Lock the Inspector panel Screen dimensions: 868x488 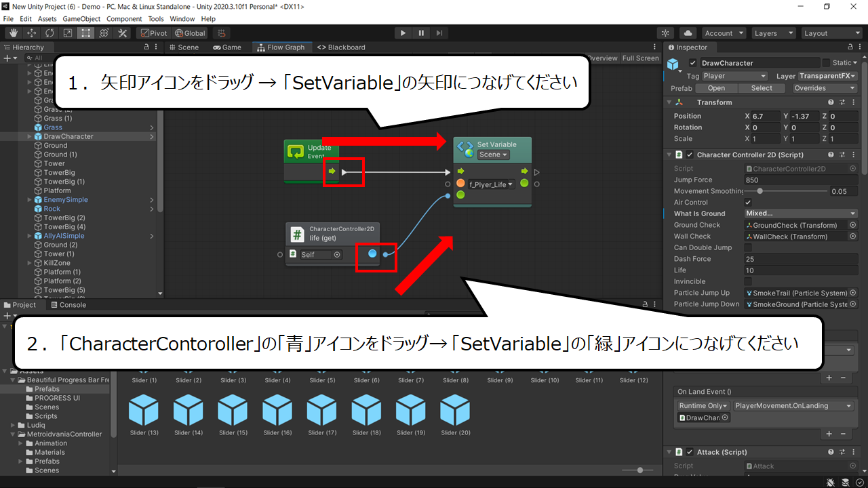coord(852,47)
